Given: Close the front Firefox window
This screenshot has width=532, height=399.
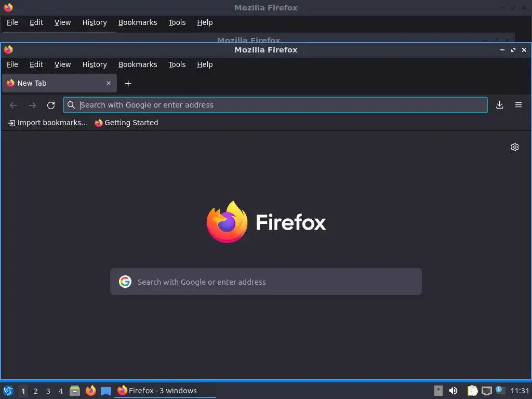Looking at the screenshot, I should [524, 50].
